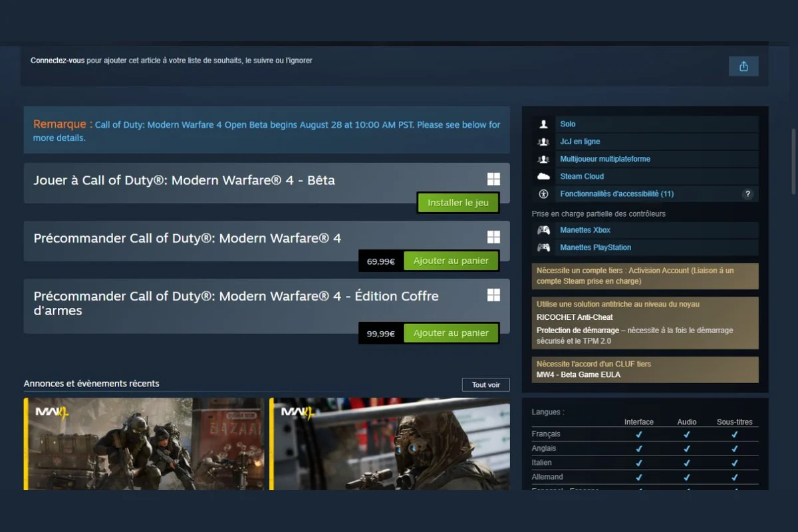Click the Manettes PlayStation controller icon
Viewport: 798px width, 532px height.
point(544,247)
